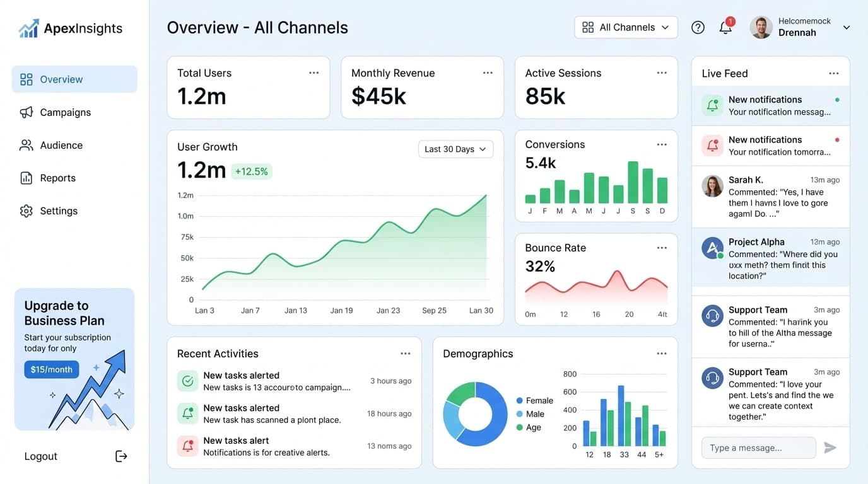Open the notifications bell icon
The height and width of the screenshot is (484, 868).
[x=725, y=28]
